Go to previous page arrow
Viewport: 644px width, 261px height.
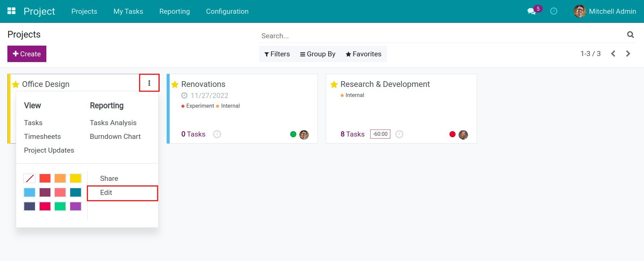(x=613, y=54)
